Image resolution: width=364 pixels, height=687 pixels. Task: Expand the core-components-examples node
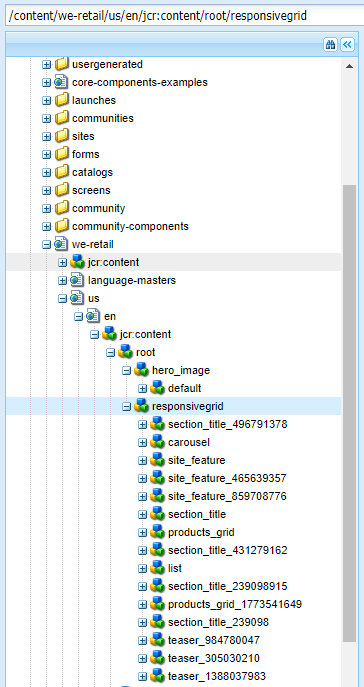tap(46, 82)
